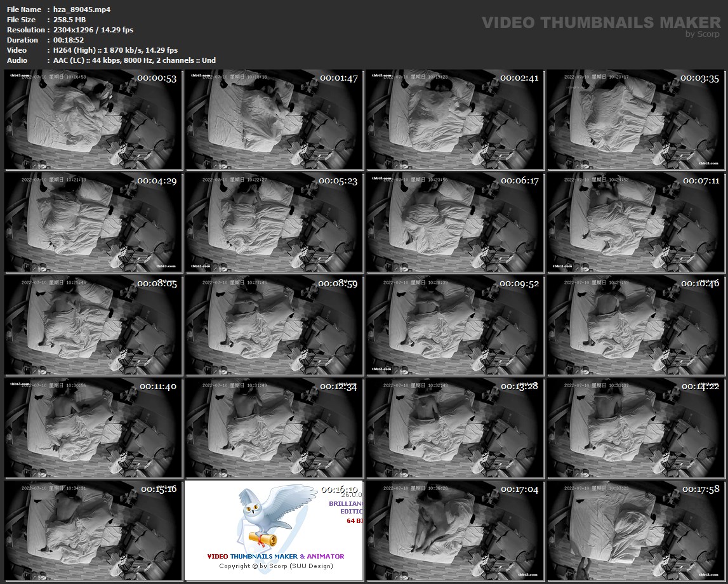
Task: Select the frame marked 00:09:52
Action: pyautogui.click(x=455, y=326)
